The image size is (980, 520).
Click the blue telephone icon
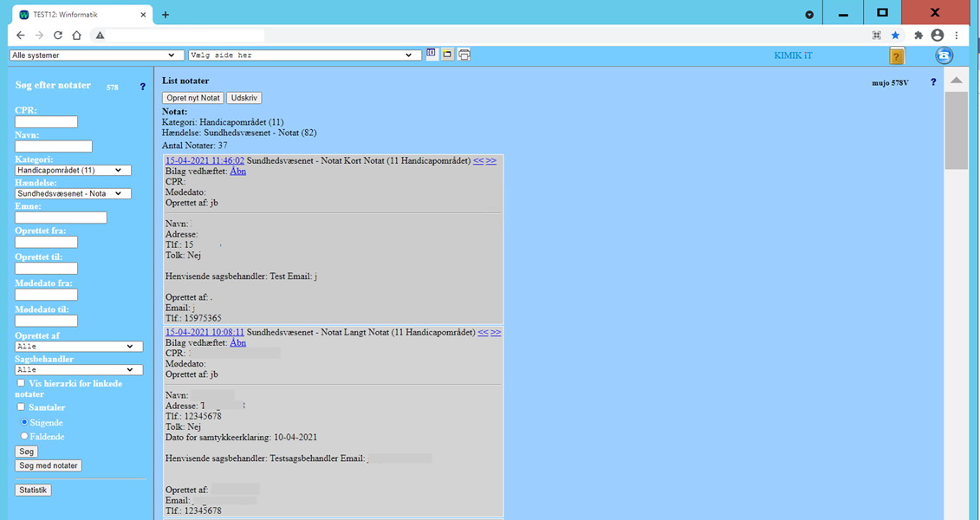click(944, 55)
